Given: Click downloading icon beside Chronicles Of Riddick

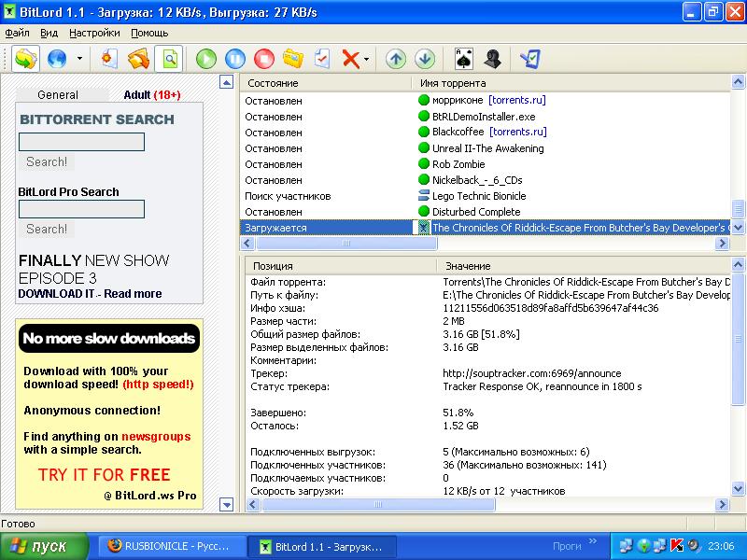Looking at the screenshot, I should pyautogui.click(x=424, y=228).
